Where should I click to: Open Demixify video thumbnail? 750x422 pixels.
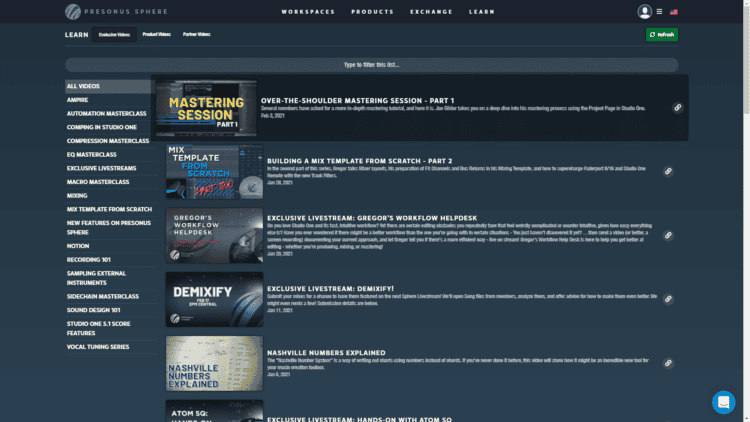[x=214, y=299]
